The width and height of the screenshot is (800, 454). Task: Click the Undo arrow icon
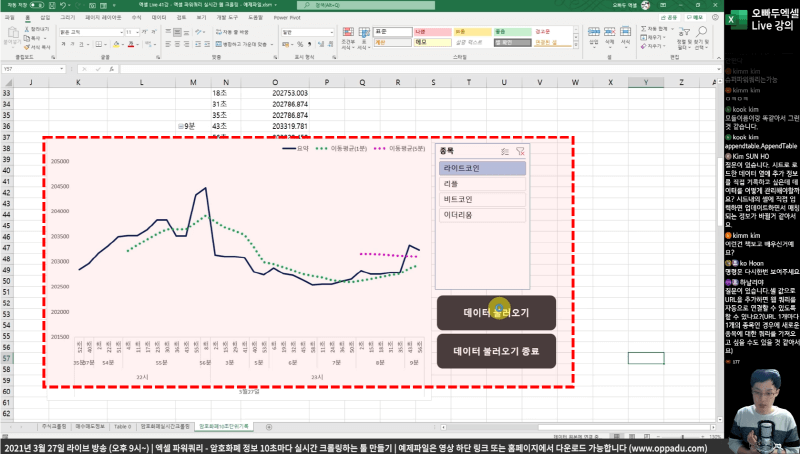pos(63,5)
